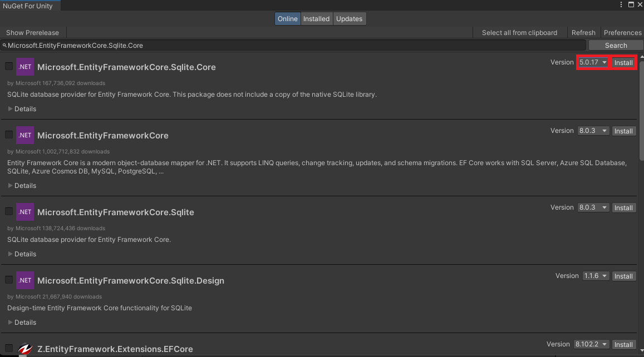Click the '167,736,092 downloads' text
The width and height of the screenshot is (644, 357).
tap(73, 83)
